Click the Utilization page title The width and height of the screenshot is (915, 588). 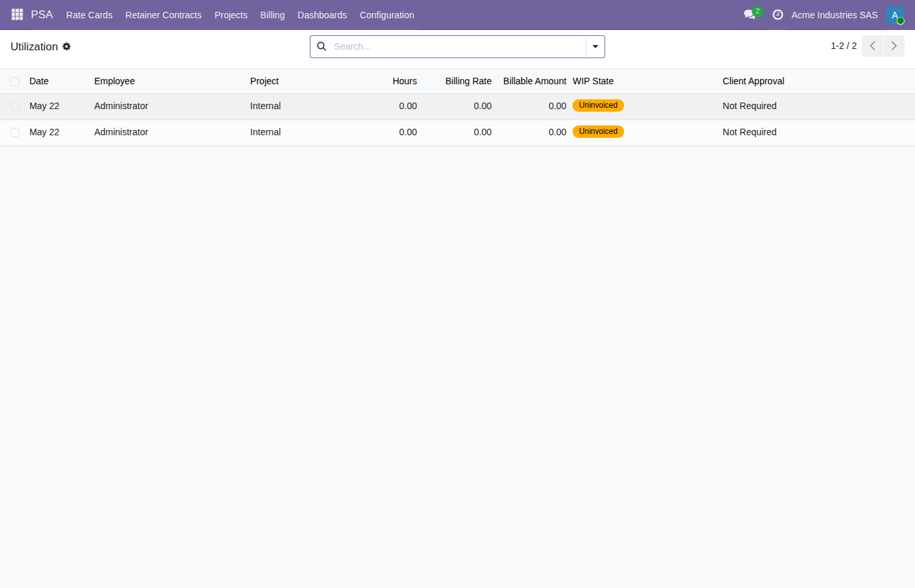[x=34, y=46]
